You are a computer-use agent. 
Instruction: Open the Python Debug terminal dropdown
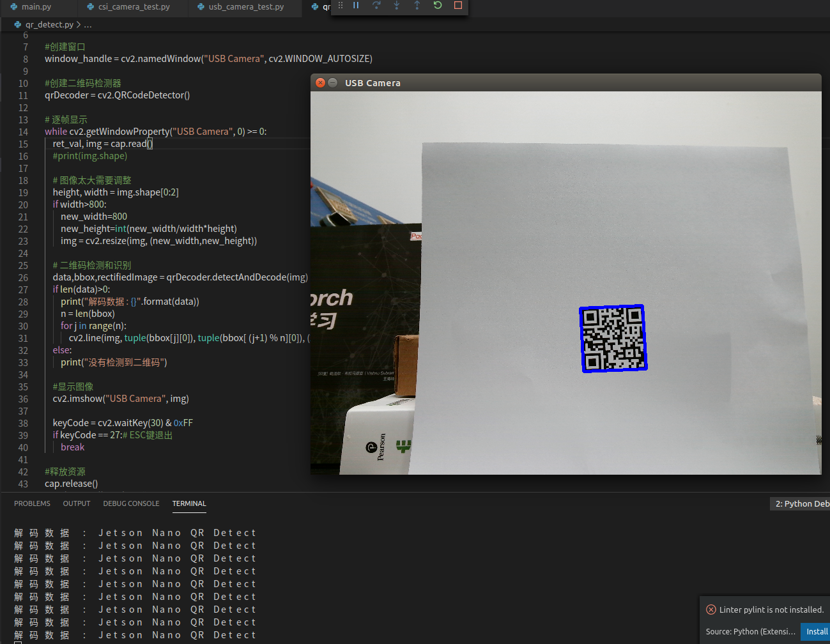click(800, 504)
